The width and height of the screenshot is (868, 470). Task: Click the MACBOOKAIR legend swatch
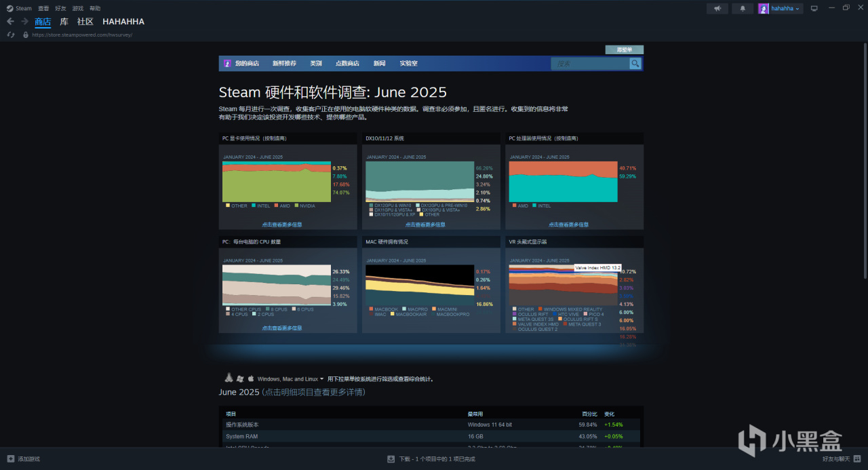coord(391,314)
